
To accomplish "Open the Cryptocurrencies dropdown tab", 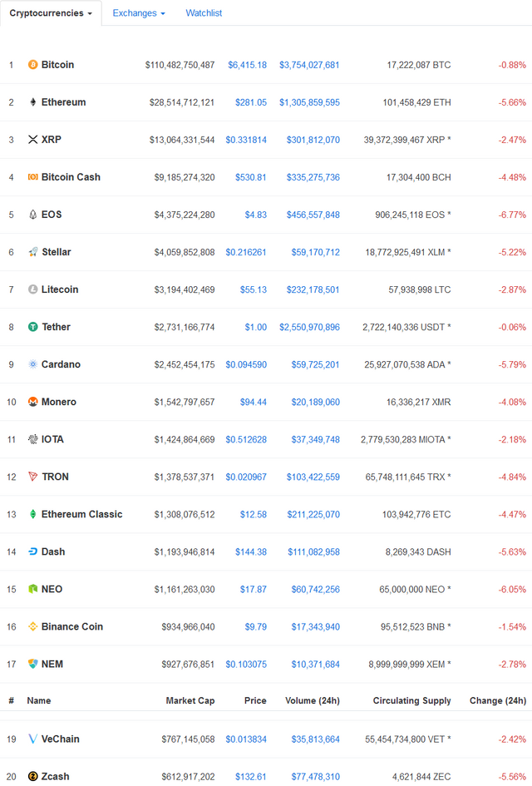I will coord(51,13).
